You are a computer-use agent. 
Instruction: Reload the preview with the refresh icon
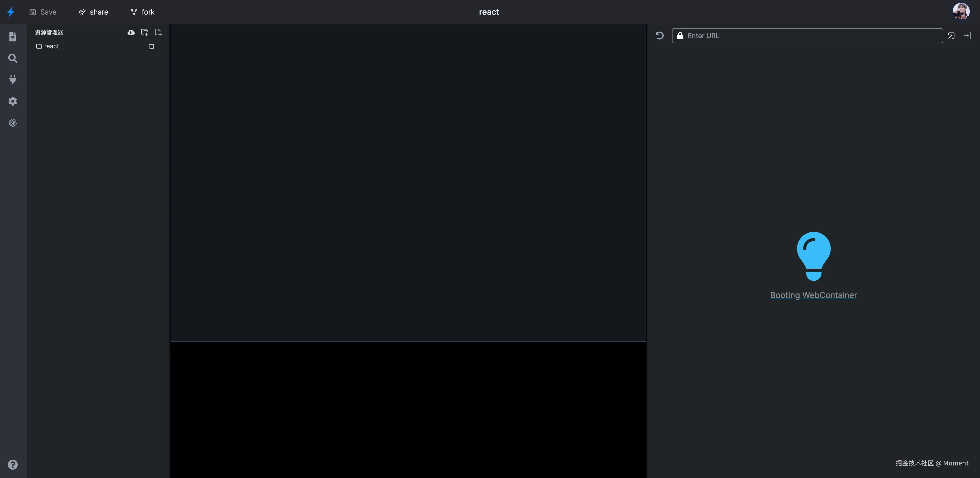click(x=660, y=36)
